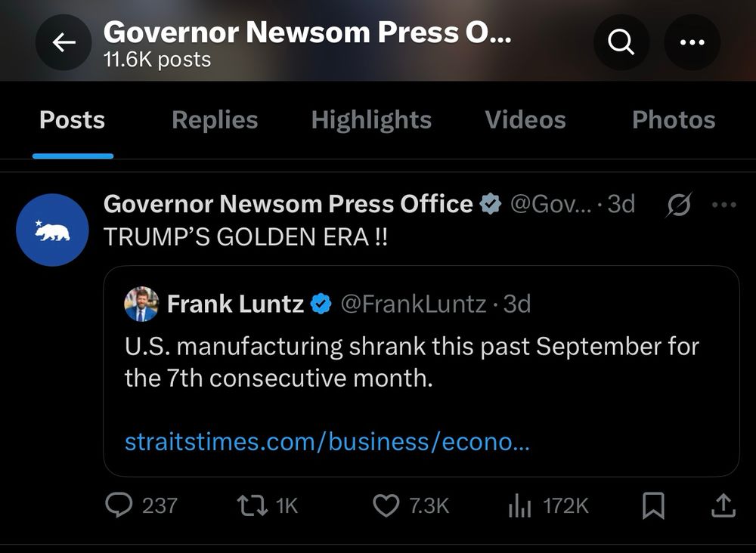Switch to the Replies tab

click(215, 120)
